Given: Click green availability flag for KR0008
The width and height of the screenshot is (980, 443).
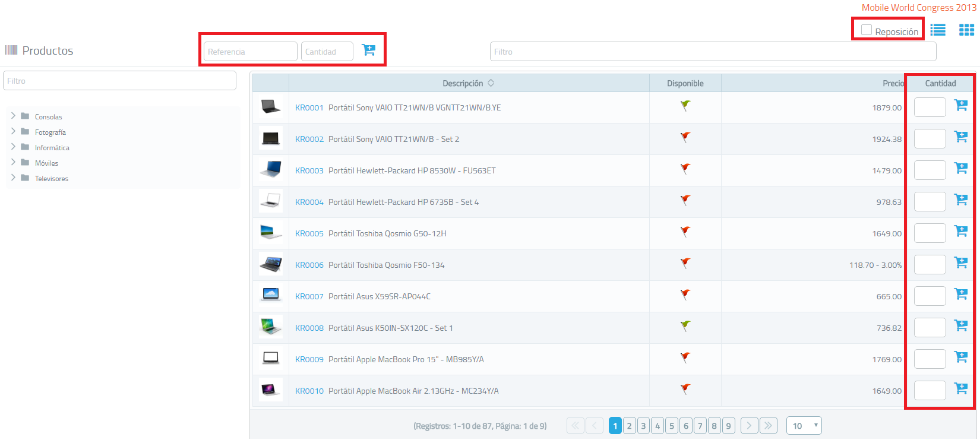Looking at the screenshot, I should click(x=685, y=326).
